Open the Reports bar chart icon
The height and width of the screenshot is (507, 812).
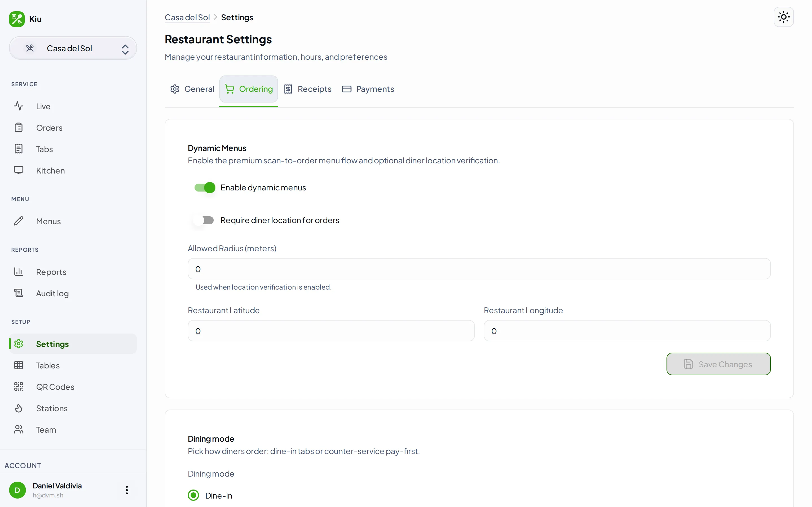point(18,272)
